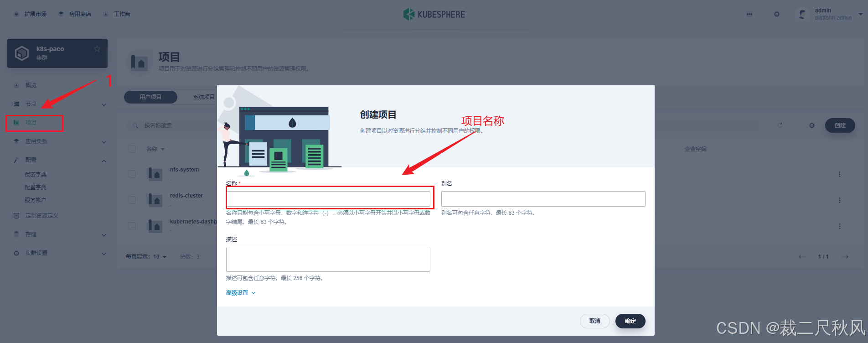Check the kubernetes-dashboard row checkbox
This screenshot has height=343, width=868.
(132, 226)
